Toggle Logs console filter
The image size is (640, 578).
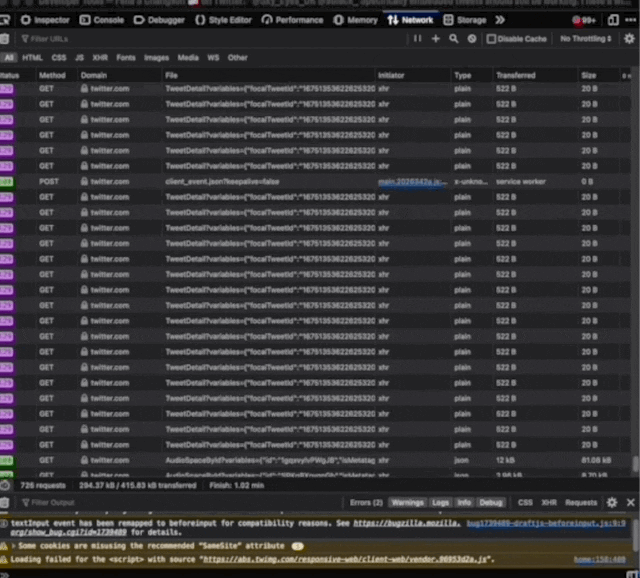tap(440, 502)
